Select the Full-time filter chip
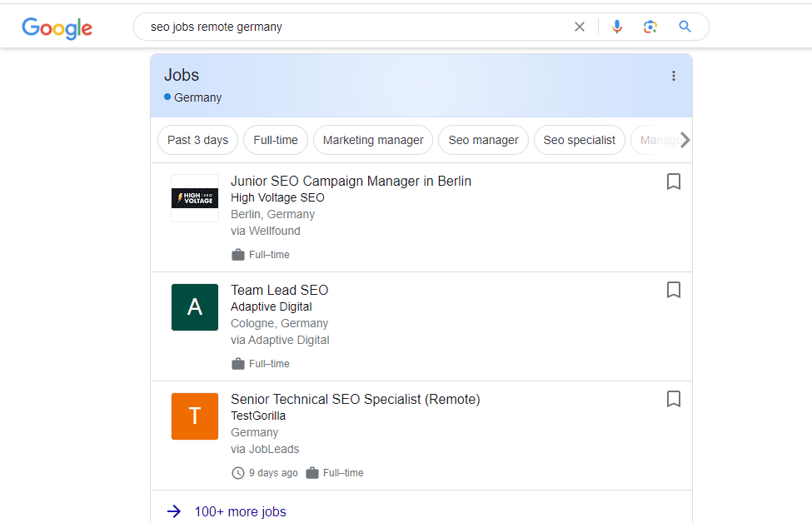Viewport: 812px width, 523px height. (x=276, y=140)
